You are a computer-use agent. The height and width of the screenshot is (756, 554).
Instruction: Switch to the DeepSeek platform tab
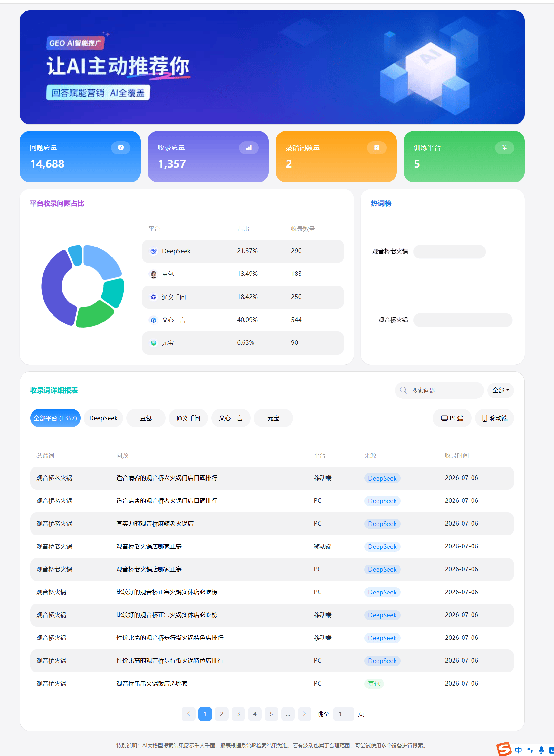[103, 418]
